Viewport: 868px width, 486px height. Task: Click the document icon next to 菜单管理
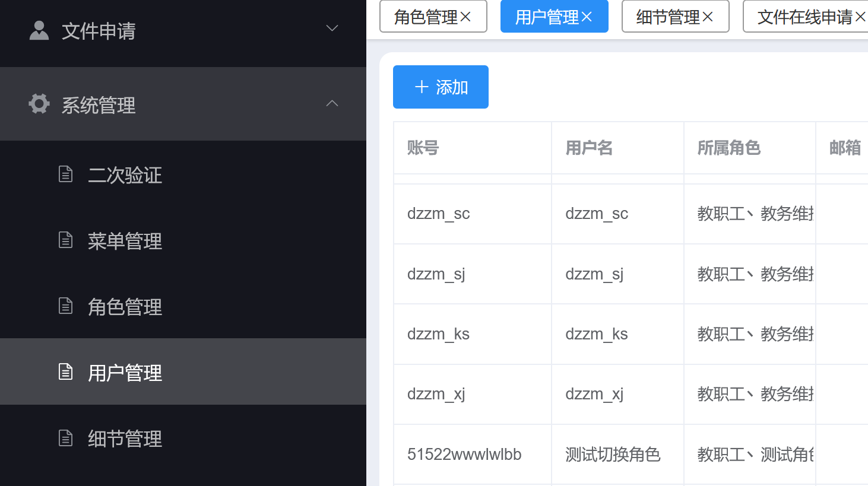tap(65, 240)
